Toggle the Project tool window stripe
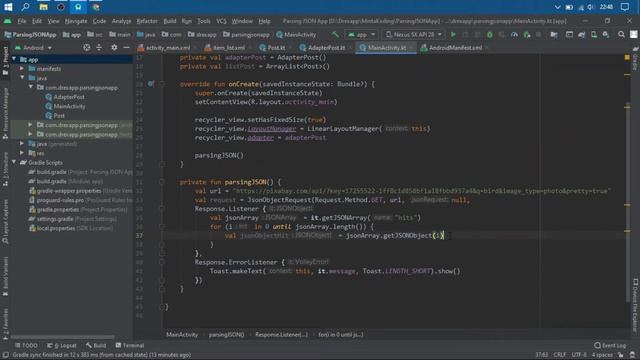The height and width of the screenshot is (360, 640). [5, 60]
